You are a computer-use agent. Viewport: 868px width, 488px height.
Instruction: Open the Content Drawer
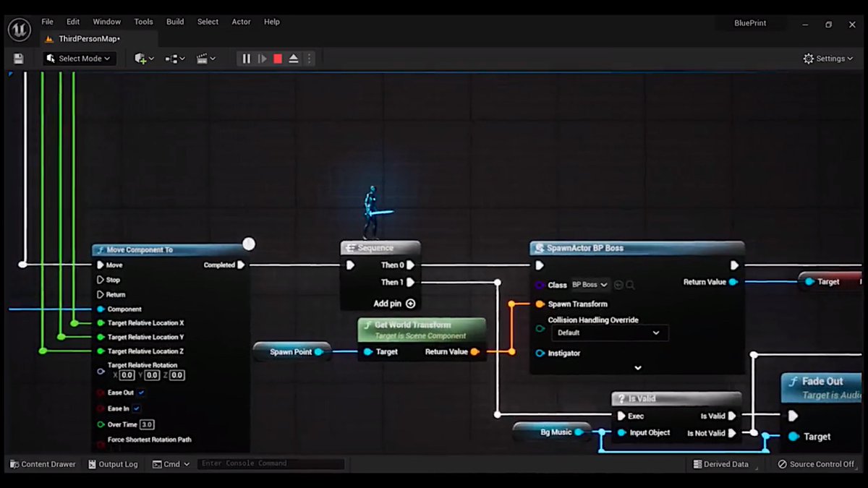coord(43,464)
